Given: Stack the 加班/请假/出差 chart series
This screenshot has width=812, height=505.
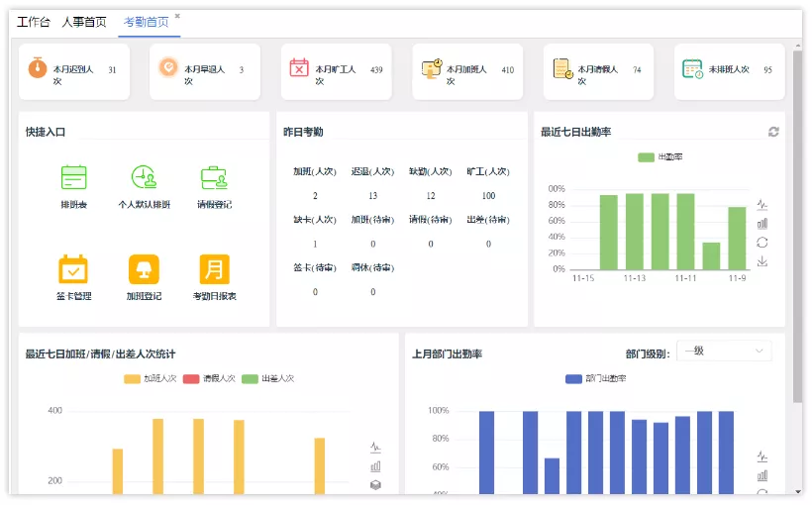Looking at the screenshot, I should [375, 485].
